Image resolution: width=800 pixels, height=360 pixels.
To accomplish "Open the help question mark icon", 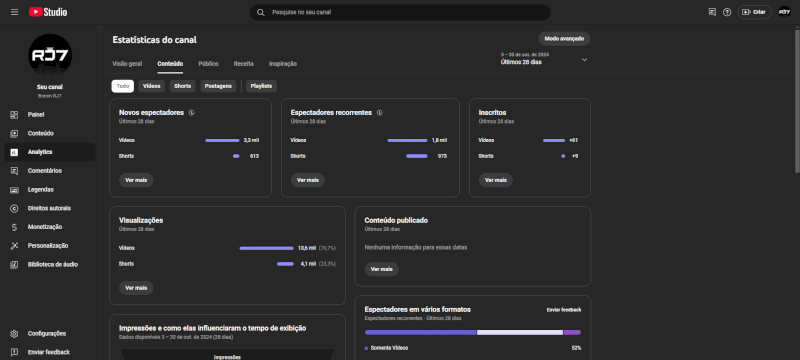I will pyautogui.click(x=727, y=12).
